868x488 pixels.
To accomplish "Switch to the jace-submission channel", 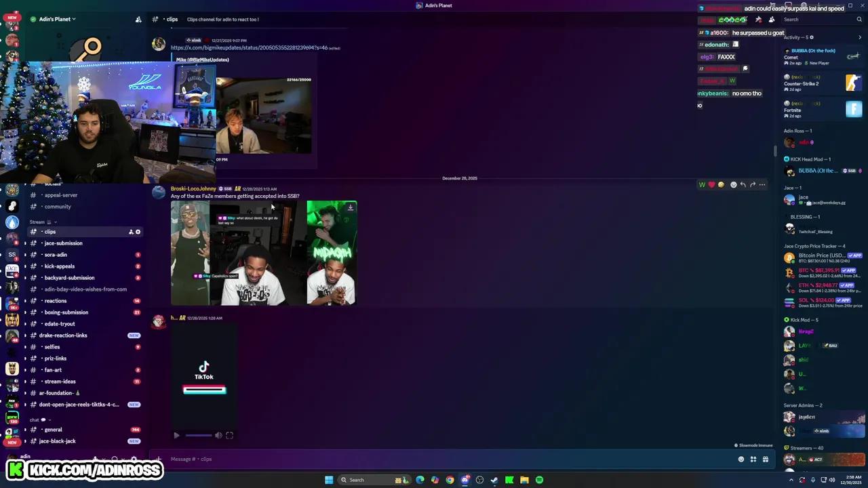I will pyautogui.click(x=63, y=243).
